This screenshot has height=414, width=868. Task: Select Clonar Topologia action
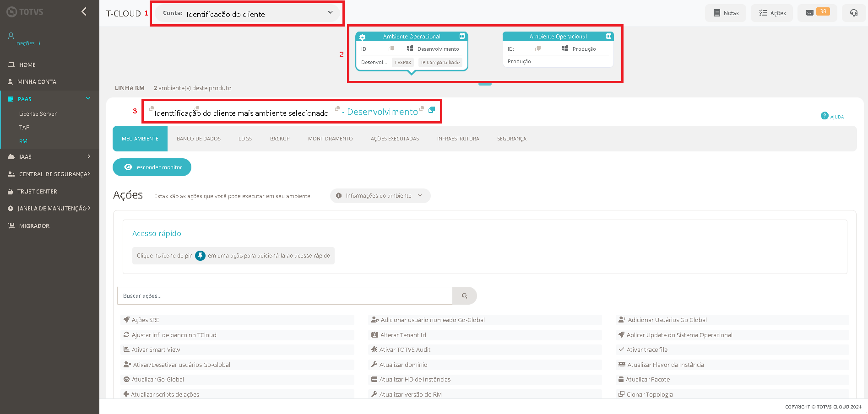click(x=732, y=394)
